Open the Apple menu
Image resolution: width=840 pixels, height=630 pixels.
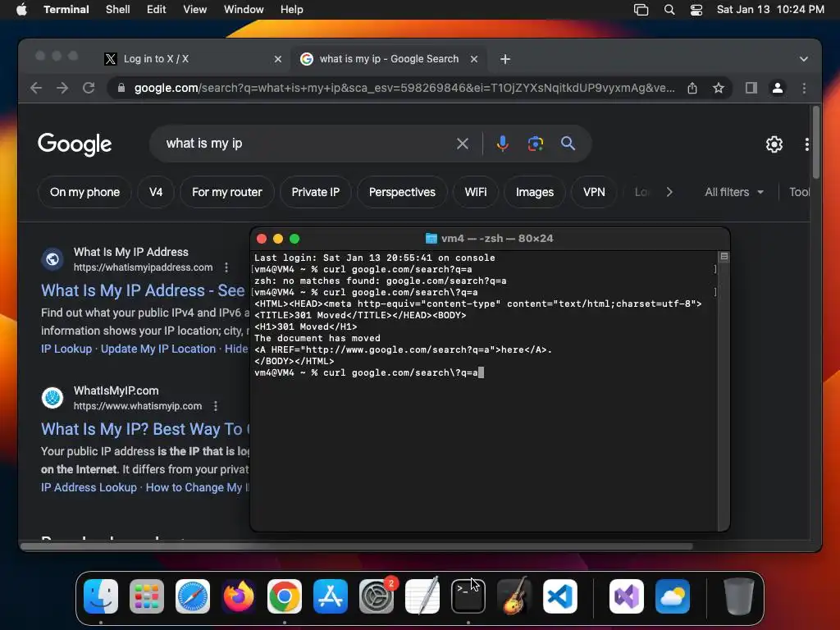[21, 10]
